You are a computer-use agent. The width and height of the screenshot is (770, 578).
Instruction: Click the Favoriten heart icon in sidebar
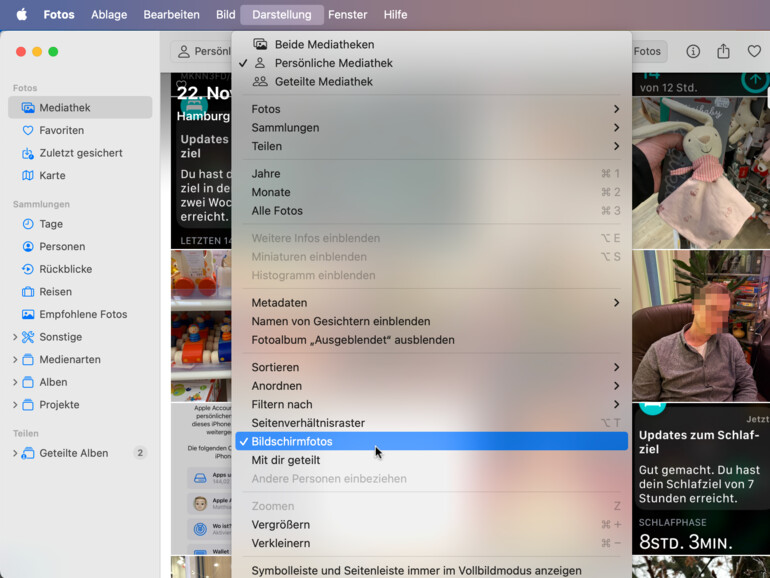pyautogui.click(x=28, y=130)
